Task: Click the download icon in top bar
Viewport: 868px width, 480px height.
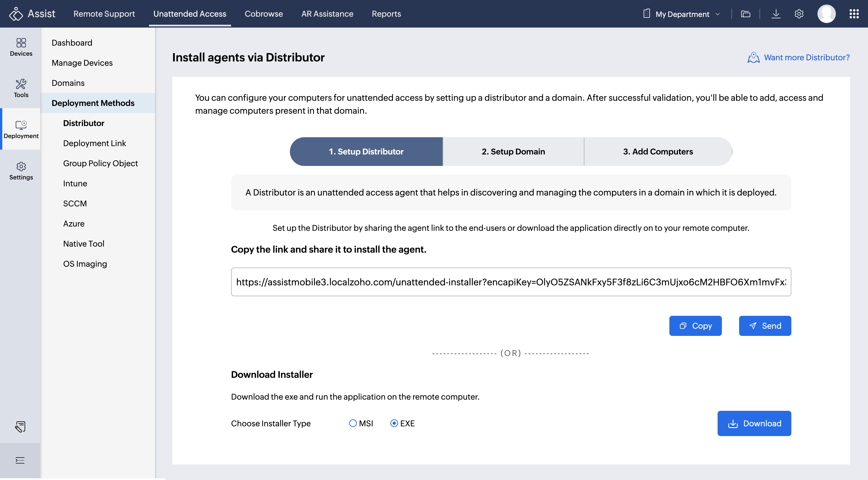Action: click(776, 14)
